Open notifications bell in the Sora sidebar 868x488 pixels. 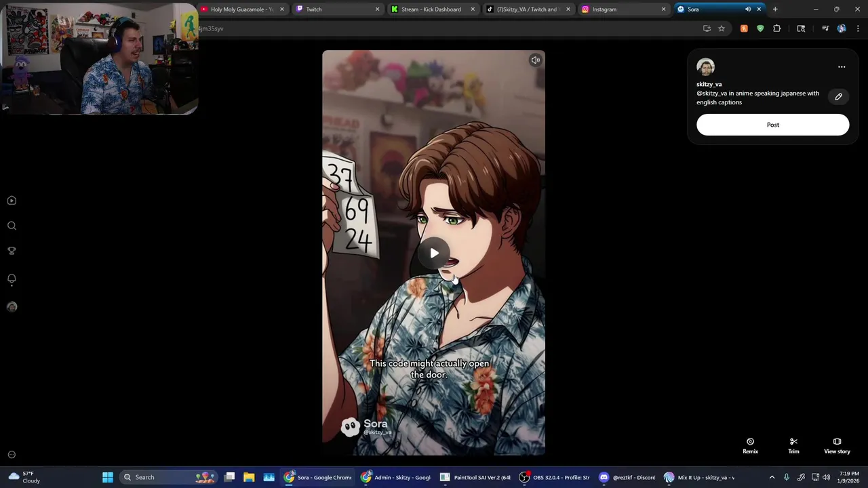pos(12,279)
